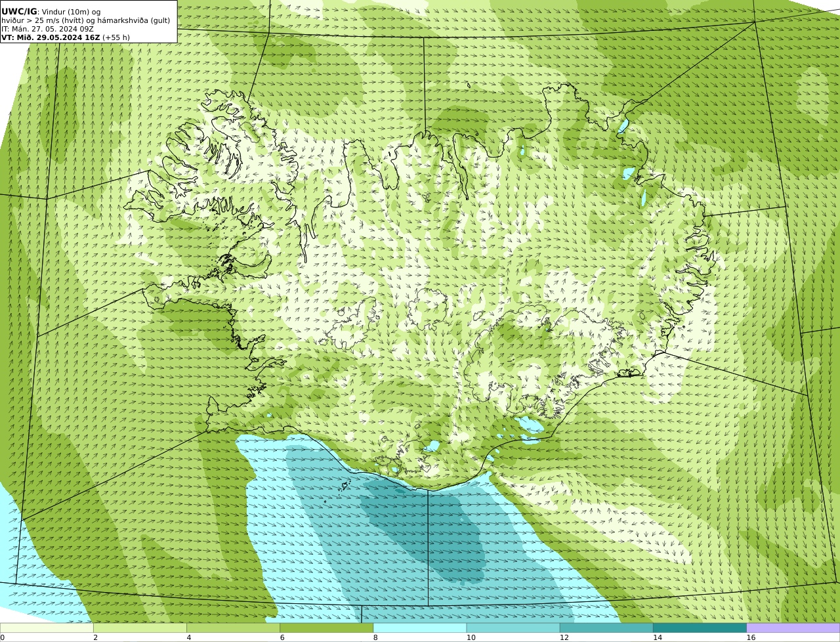Viewport: 840px width, 642px height.
Task: Select the "8" label on the wind scale
Action: click(375, 637)
